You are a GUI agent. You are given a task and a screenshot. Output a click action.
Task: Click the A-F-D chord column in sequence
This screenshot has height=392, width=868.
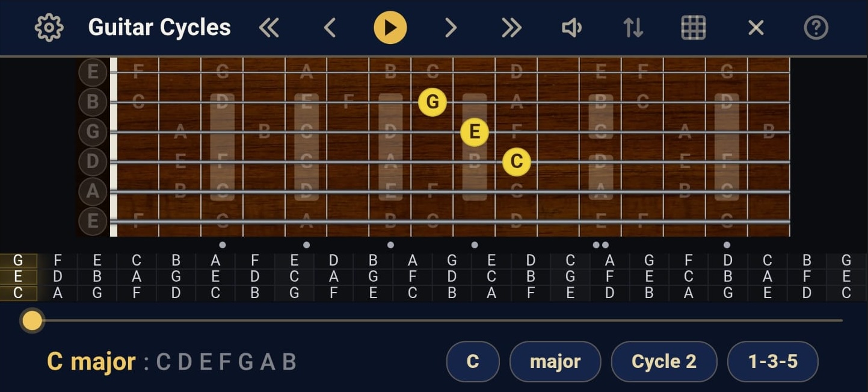click(610, 277)
